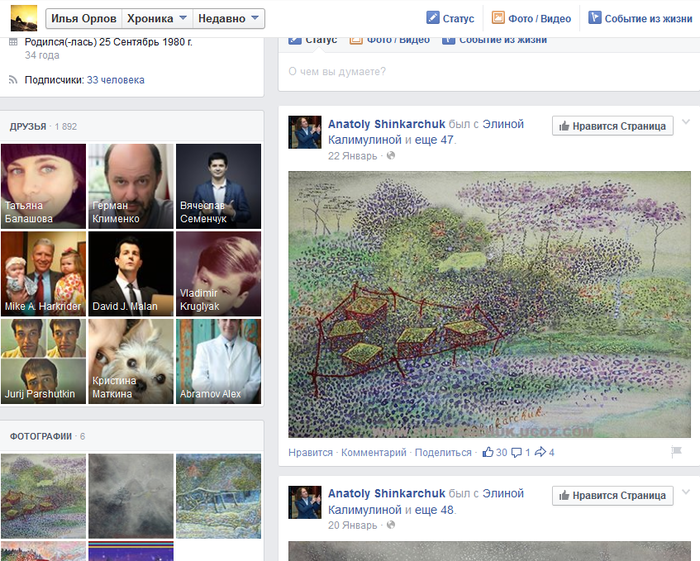Image resolution: width=700 pixels, height=561 pixels.
Task: Open the large pointillist painting in the post
Action: click(x=489, y=304)
